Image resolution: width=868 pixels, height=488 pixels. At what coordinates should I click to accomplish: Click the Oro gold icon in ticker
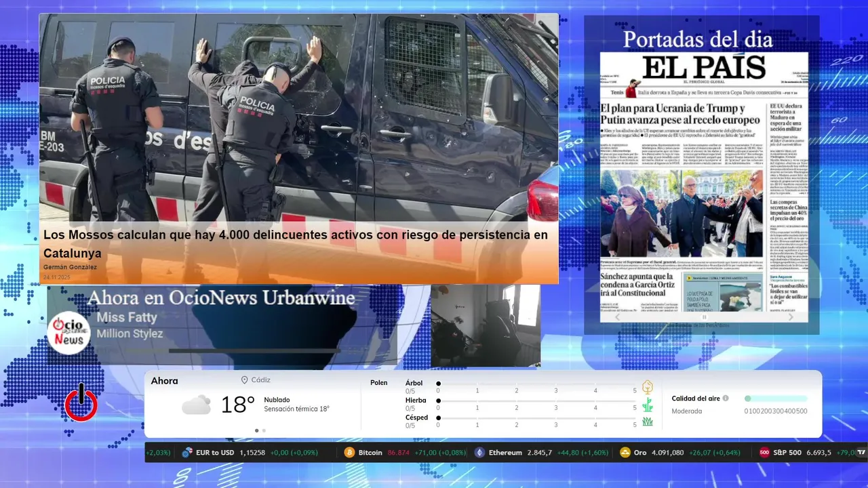[625, 452]
